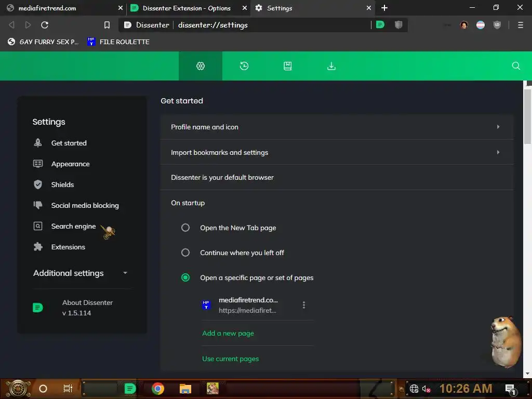Image resolution: width=532 pixels, height=399 pixels.
Task: Click the page vertical scrollbar thumb
Action: pos(528,116)
